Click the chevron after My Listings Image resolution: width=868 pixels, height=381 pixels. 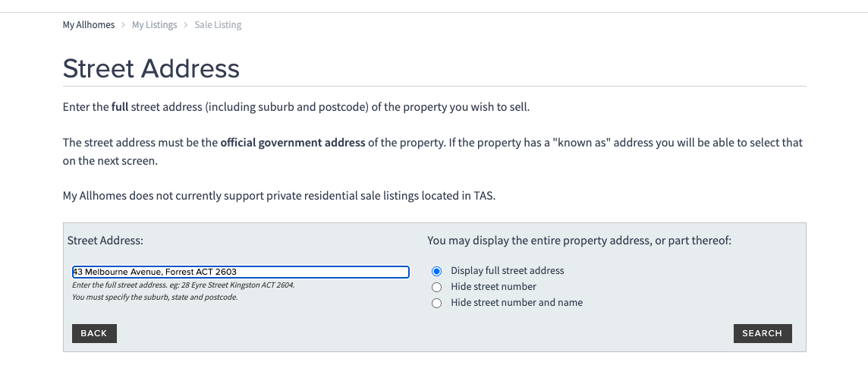coord(186,25)
